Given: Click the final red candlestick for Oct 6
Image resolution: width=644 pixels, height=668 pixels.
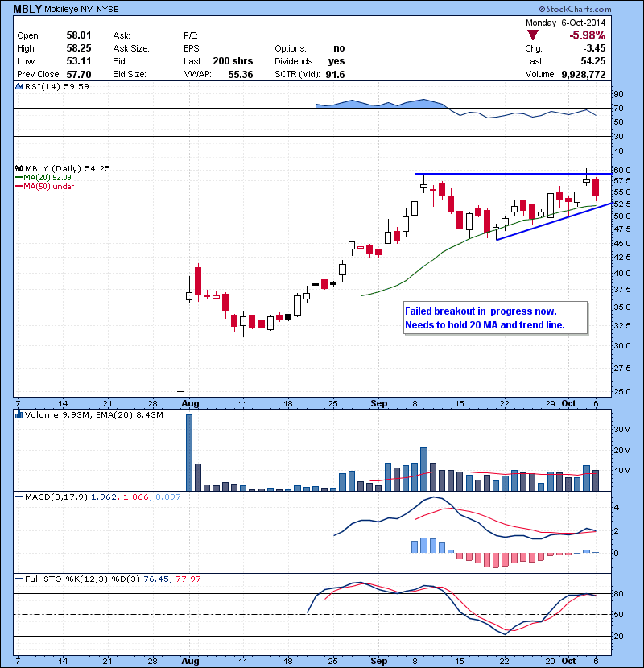Looking at the screenshot, I should tap(596, 188).
